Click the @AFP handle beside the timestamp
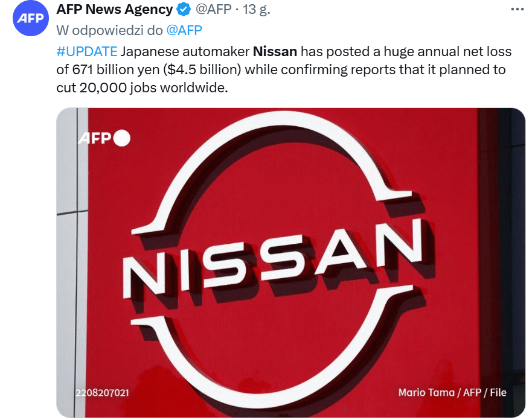The height and width of the screenshot is (420, 532). (x=214, y=10)
